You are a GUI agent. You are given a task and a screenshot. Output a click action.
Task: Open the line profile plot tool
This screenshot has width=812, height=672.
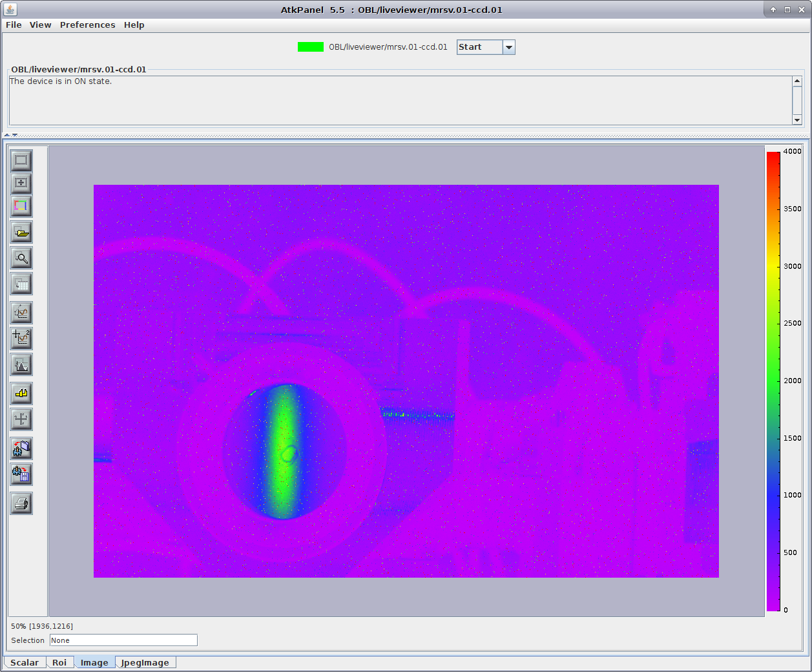coord(21,313)
